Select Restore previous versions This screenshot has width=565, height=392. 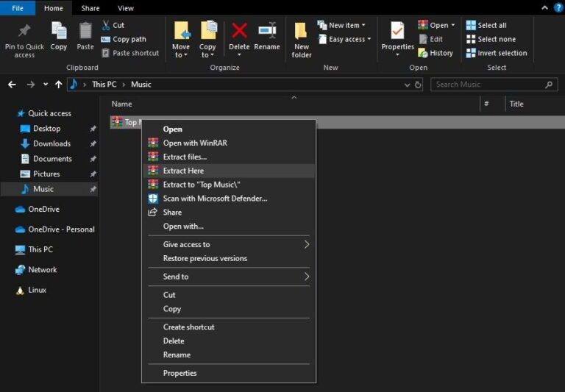229,259
